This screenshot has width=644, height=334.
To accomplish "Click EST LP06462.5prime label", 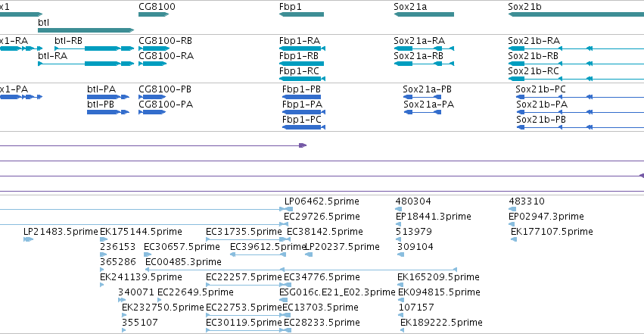I will 322,201.
